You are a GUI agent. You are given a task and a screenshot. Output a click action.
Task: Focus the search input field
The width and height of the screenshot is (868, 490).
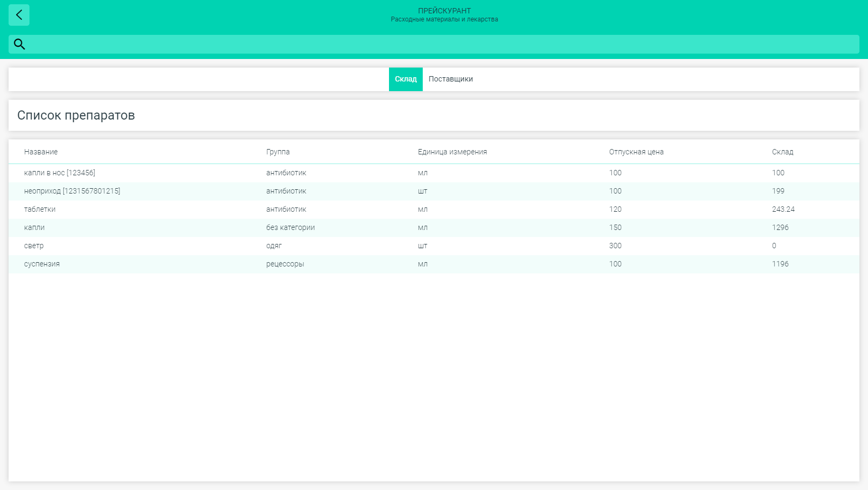tap(434, 44)
